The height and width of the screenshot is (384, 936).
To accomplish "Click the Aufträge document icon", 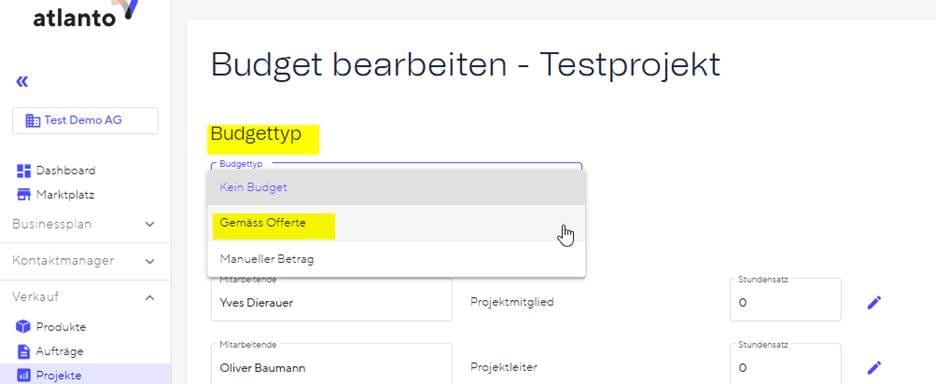I will click(23, 351).
